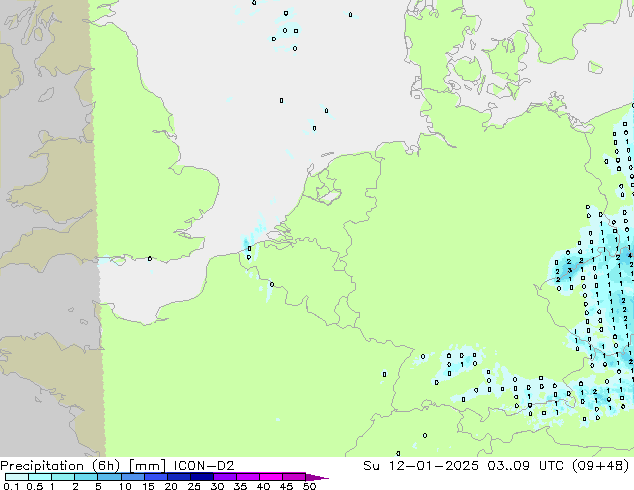Click the "25" legend scale value
Viewport: 634px width, 490px height.
tap(194, 486)
